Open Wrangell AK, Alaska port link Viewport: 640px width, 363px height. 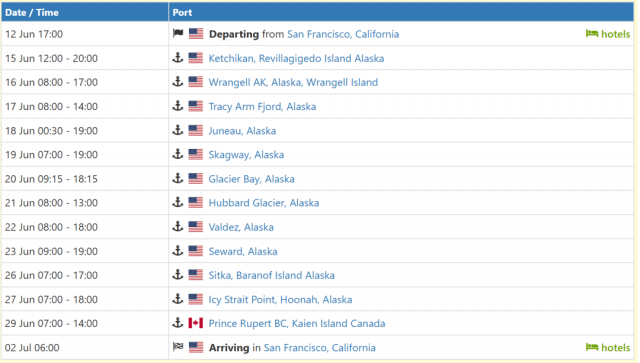pyautogui.click(x=293, y=82)
